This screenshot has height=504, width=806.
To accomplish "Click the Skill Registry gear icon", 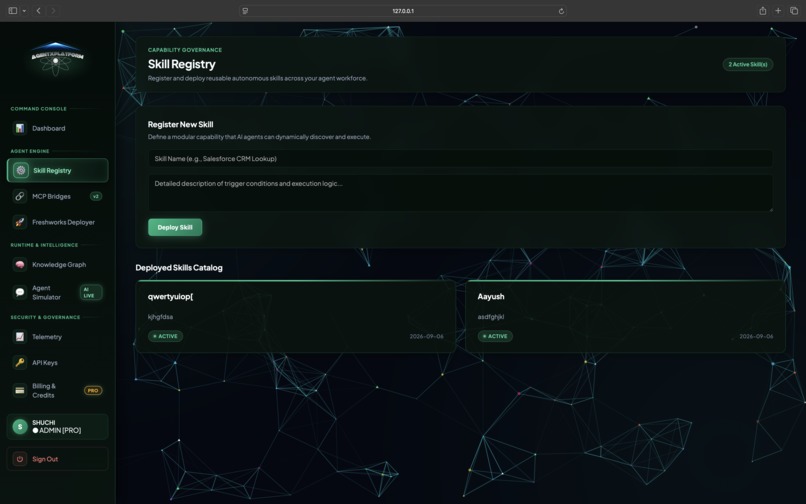I will pos(21,170).
